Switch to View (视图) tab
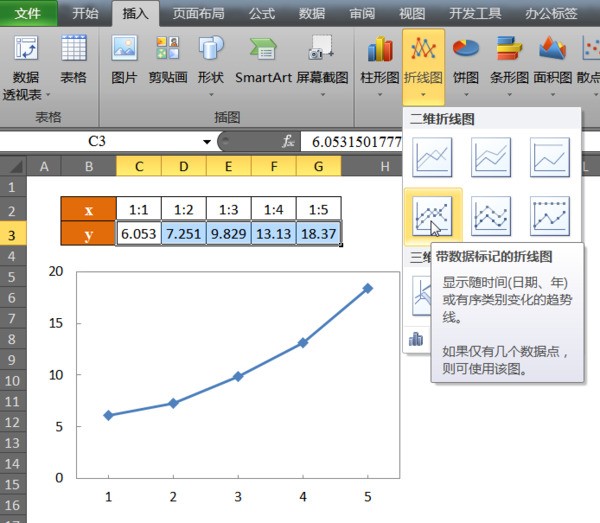The image size is (600, 523). [x=412, y=13]
